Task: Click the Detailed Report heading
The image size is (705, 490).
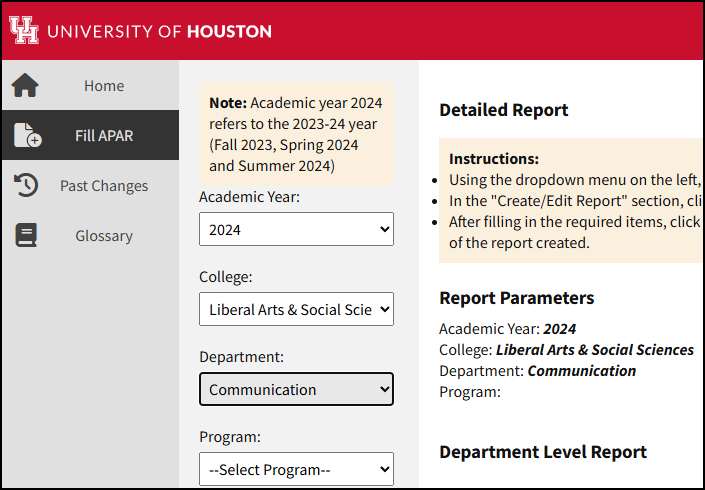Action: point(503,110)
